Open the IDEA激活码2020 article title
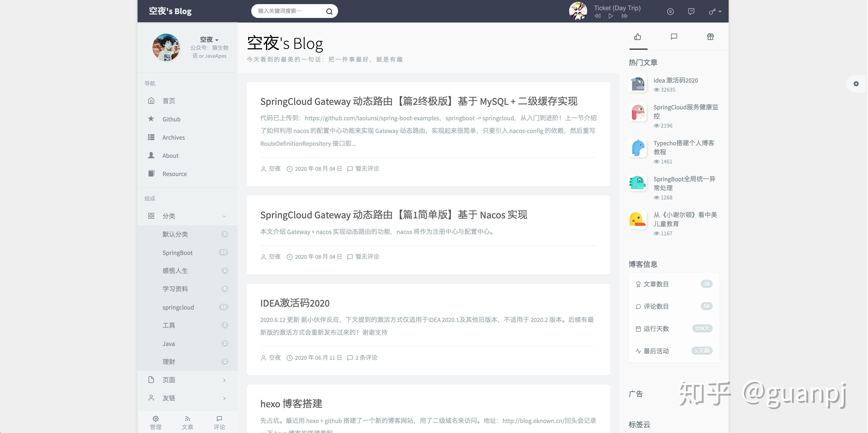 click(295, 303)
